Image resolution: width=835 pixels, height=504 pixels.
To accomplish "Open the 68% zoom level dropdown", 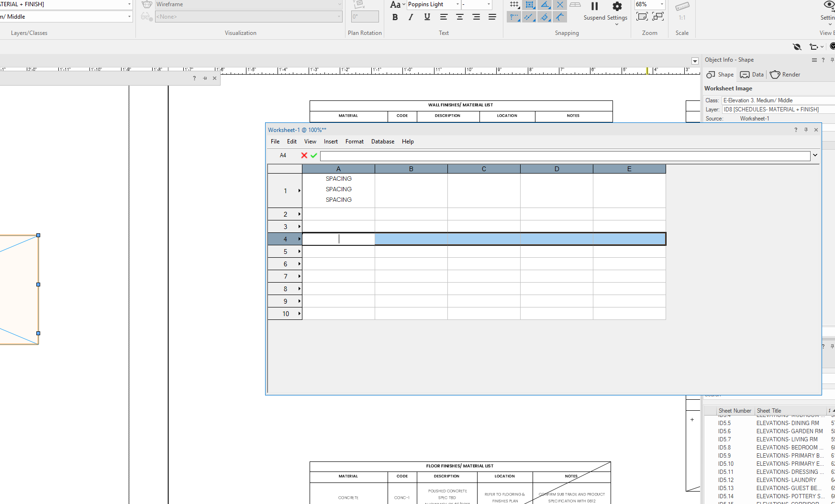I will coord(661,4).
